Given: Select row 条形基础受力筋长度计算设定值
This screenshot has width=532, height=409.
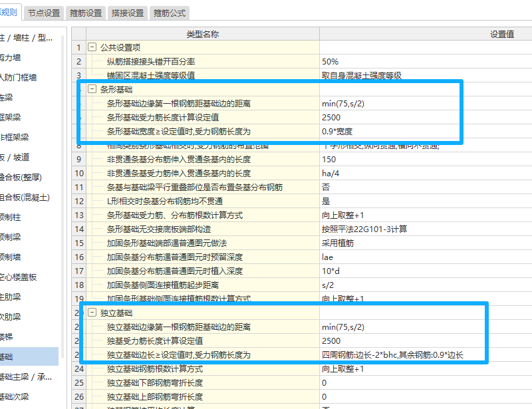Looking at the screenshot, I should (x=203, y=118).
